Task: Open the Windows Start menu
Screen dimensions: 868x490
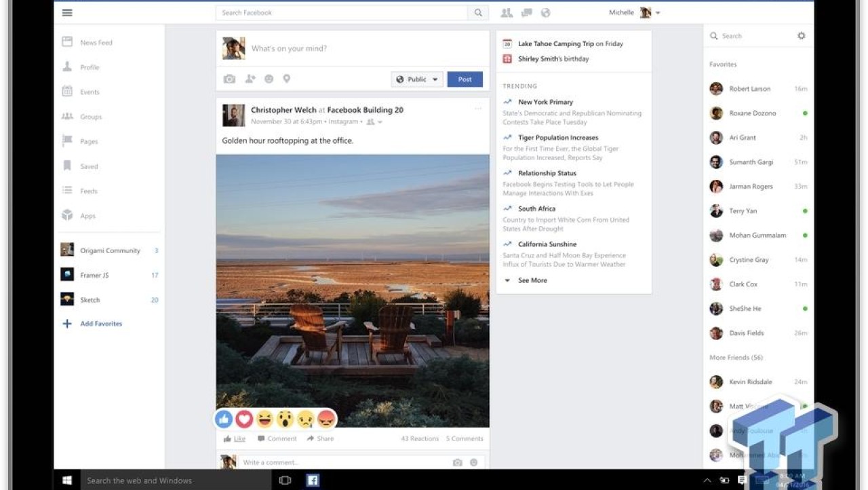Action: (x=67, y=480)
